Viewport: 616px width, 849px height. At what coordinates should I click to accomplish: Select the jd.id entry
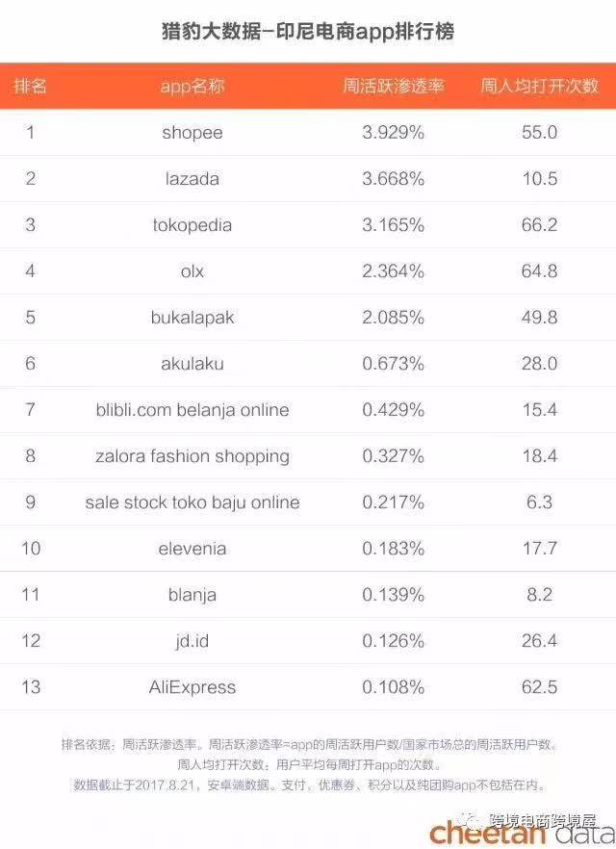click(x=192, y=641)
